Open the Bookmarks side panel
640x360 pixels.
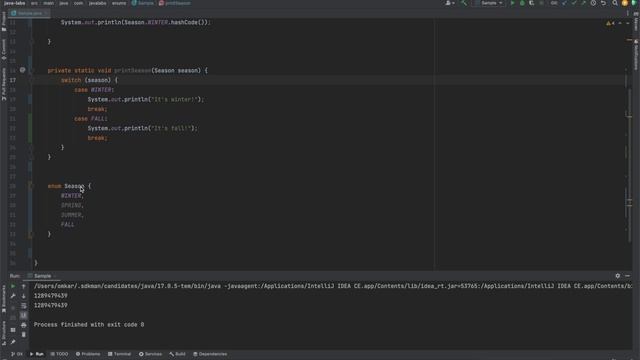(4, 299)
